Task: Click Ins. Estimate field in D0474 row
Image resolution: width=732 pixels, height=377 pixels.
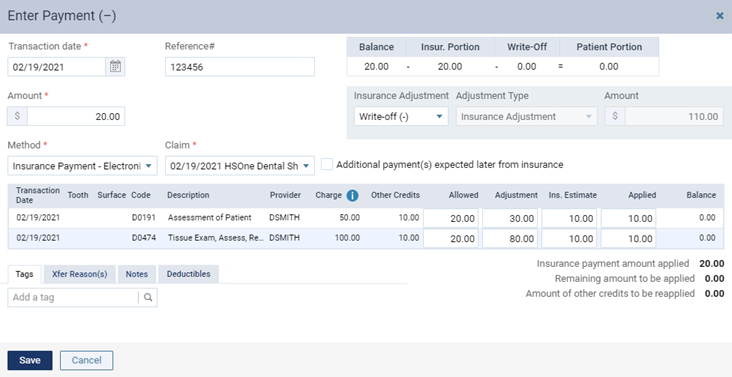Action: tap(569, 238)
